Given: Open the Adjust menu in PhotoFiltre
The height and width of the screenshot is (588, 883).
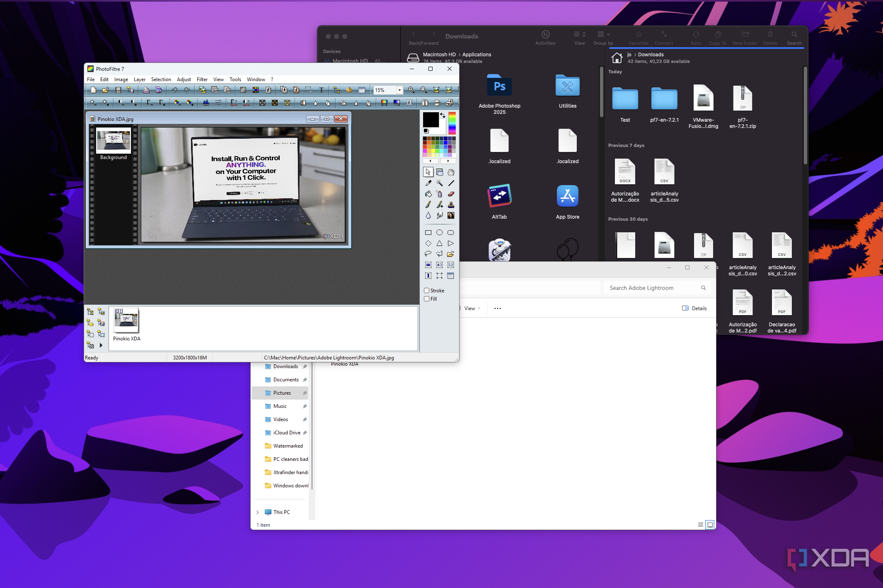Looking at the screenshot, I should click(x=184, y=79).
